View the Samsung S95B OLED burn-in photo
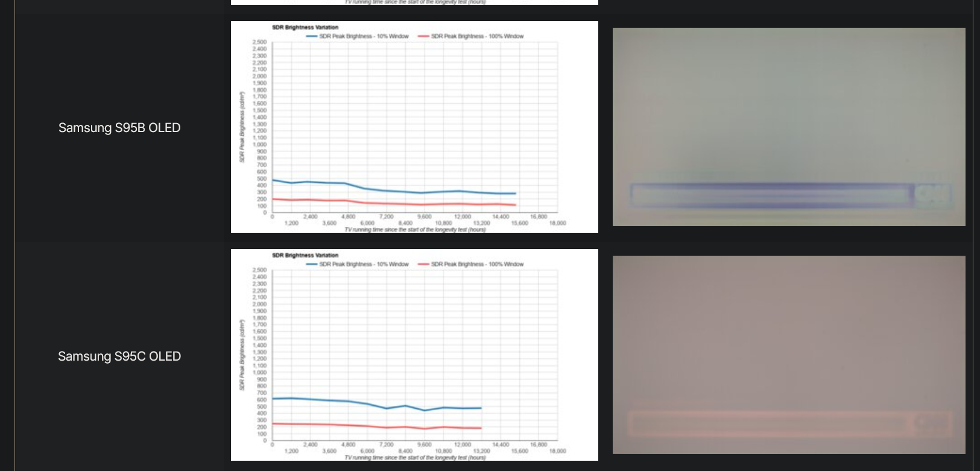Viewport: 980px width, 471px height. (789, 127)
